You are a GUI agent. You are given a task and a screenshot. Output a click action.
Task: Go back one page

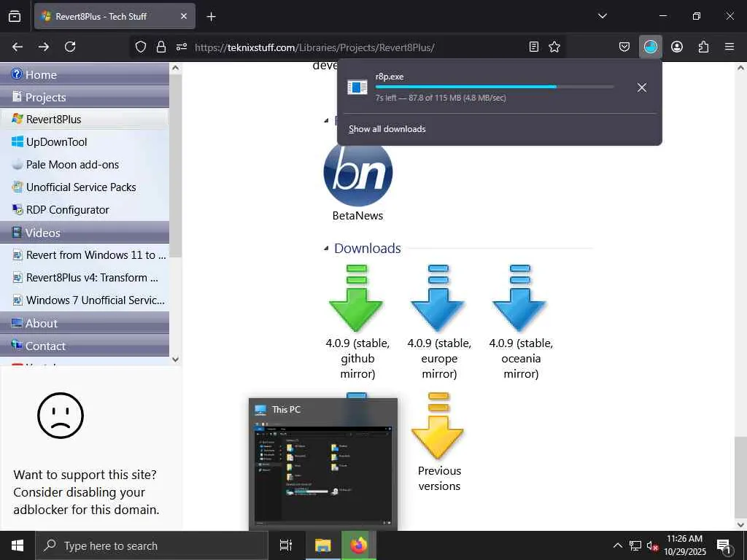18,47
